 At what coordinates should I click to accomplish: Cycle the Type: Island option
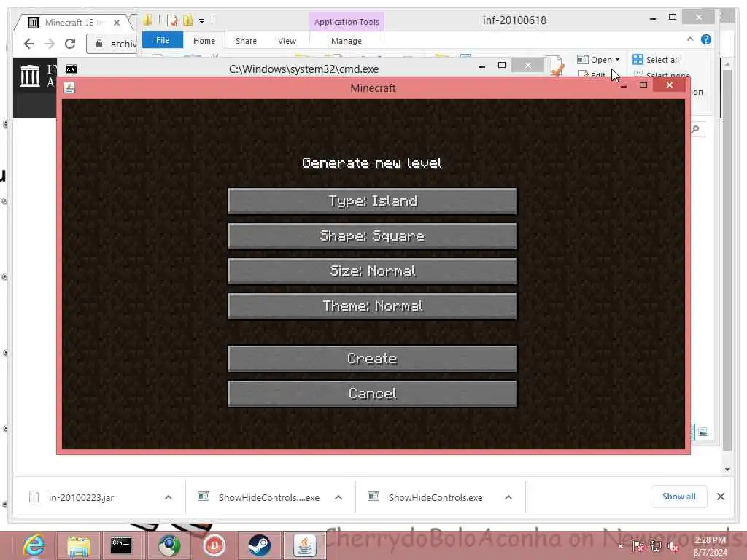coord(373,201)
